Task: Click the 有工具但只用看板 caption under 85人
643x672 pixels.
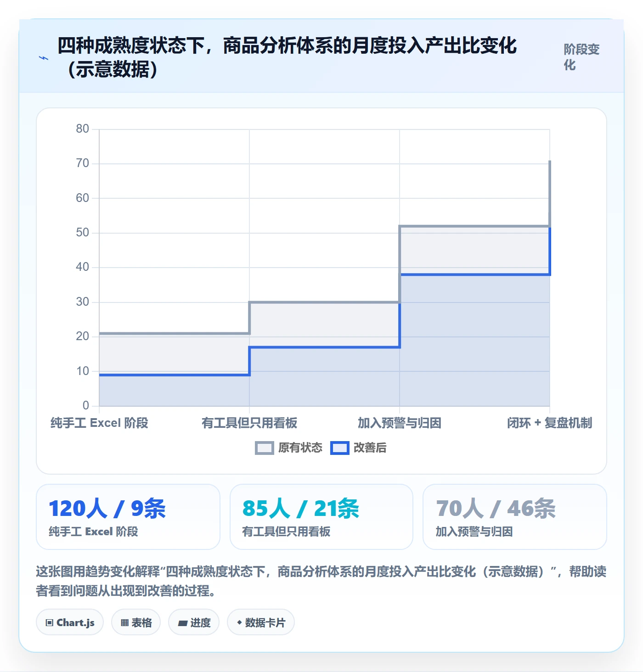Action: click(x=286, y=532)
